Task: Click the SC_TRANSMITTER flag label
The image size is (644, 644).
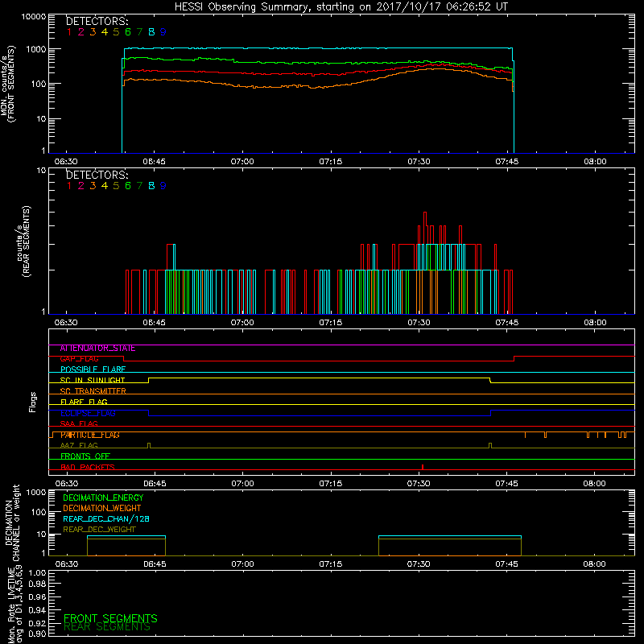Action: (x=93, y=391)
